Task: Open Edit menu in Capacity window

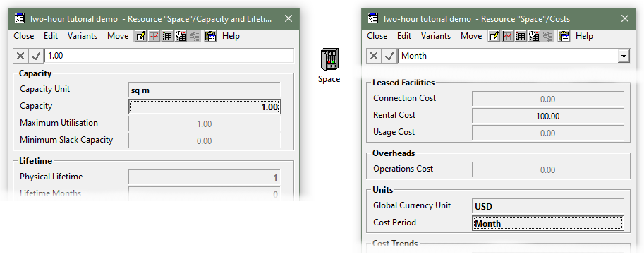Action: [x=51, y=36]
